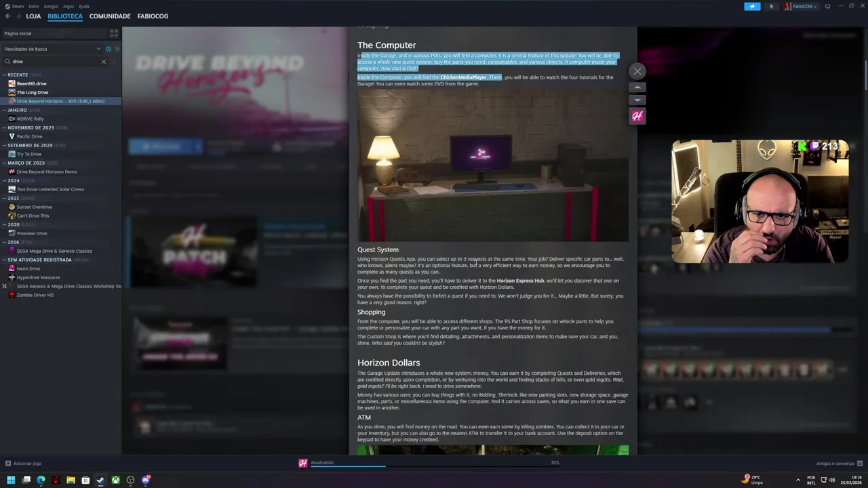Open the COMUNIDADE tab
Image resolution: width=868 pixels, height=488 pixels.
coord(110,16)
